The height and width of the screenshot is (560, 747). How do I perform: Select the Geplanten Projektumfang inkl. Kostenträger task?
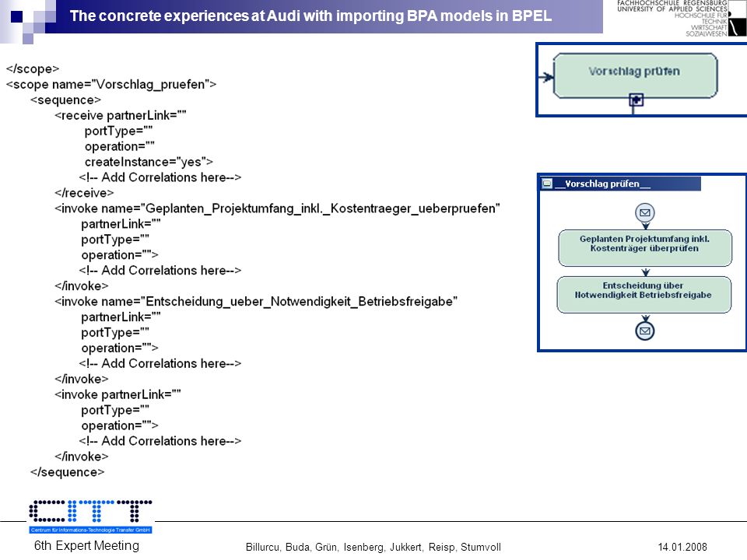[645, 248]
